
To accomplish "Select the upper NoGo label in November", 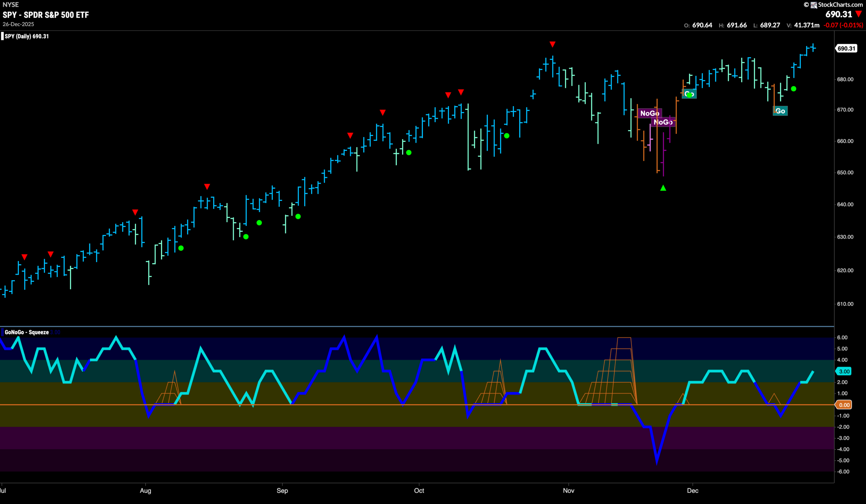I will click(649, 113).
